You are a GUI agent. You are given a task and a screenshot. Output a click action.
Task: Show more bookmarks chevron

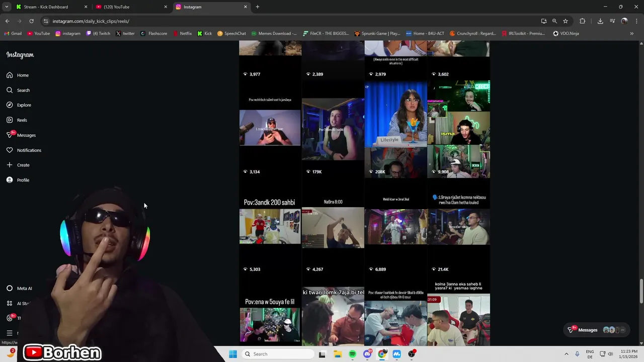click(x=631, y=34)
